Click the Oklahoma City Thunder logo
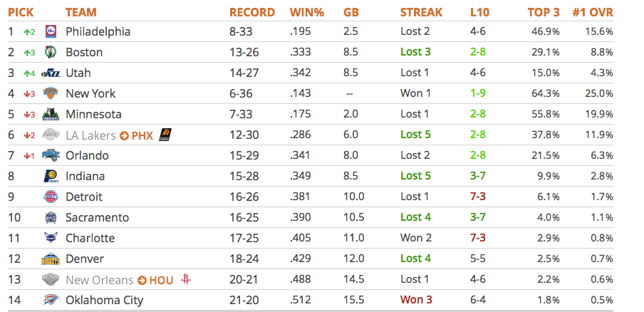The width and height of the screenshot is (644, 312). (51, 301)
